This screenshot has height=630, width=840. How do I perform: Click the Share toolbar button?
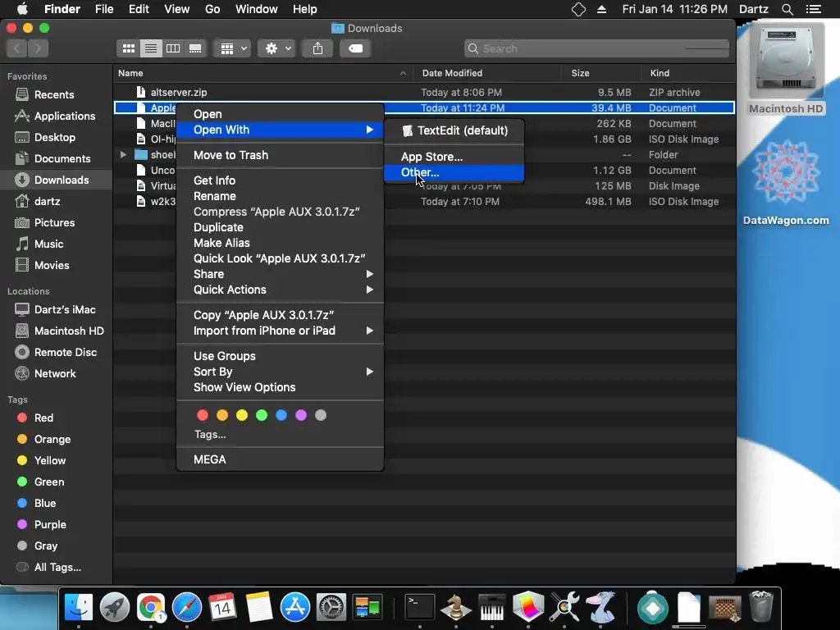tap(317, 48)
